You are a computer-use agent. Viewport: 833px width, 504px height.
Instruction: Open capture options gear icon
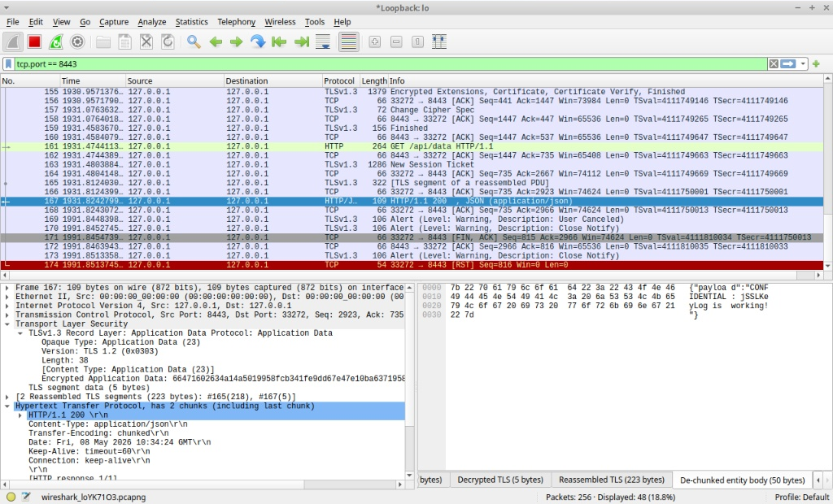click(x=77, y=42)
